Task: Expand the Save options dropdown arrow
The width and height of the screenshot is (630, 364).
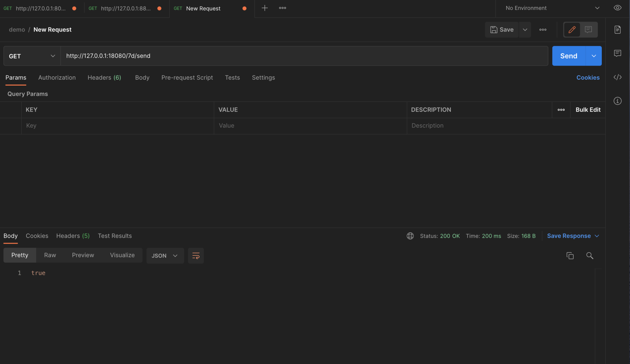Action: pos(525,30)
